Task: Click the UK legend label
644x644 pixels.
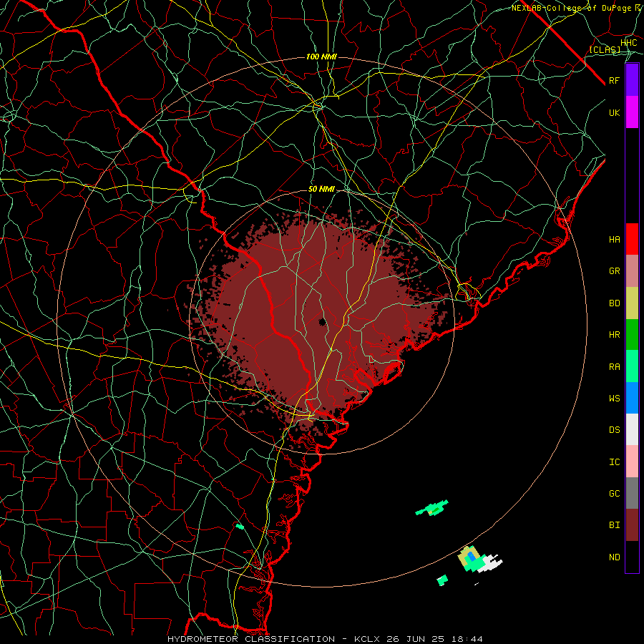Action: pyautogui.click(x=614, y=112)
